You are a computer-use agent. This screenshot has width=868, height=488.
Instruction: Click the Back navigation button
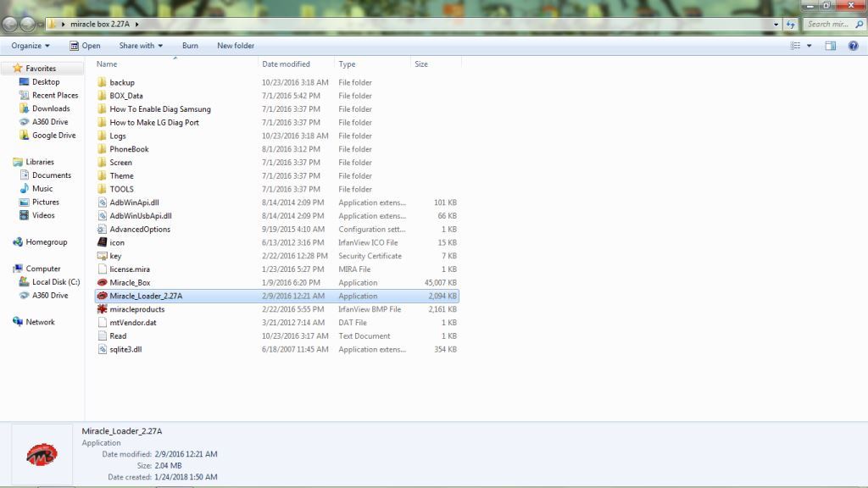[x=10, y=25]
